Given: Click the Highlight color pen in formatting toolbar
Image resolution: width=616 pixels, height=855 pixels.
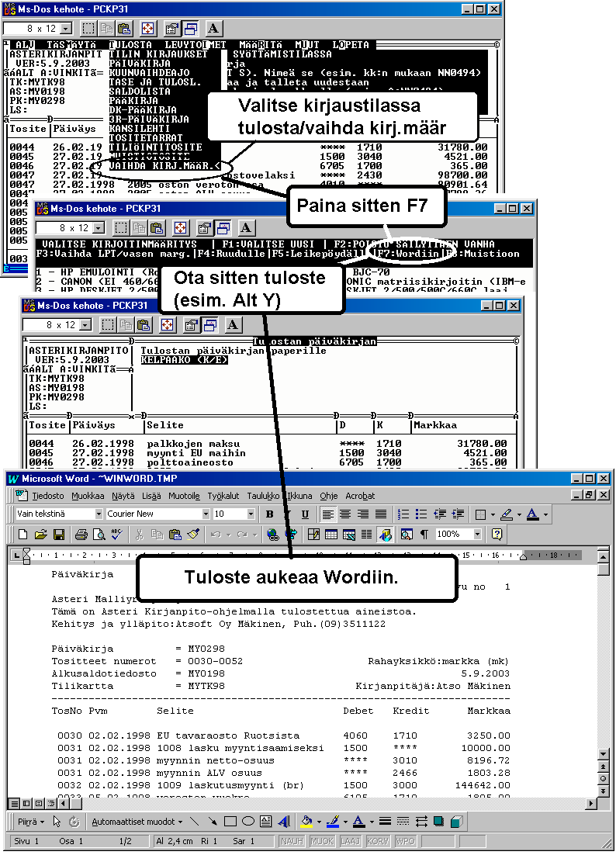Looking at the screenshot, I should pos(507,514).
